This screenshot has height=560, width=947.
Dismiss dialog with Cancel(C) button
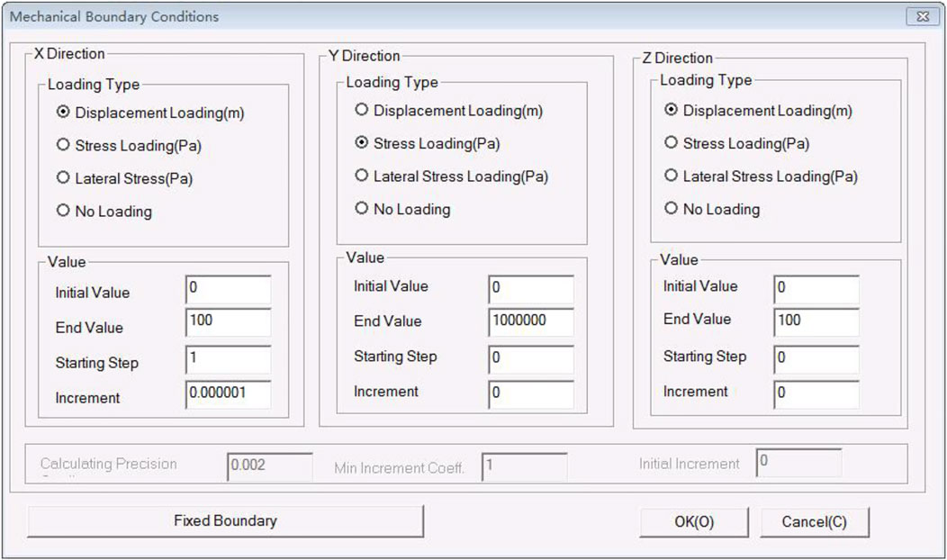pyautogui.click(x=815, y=522)
